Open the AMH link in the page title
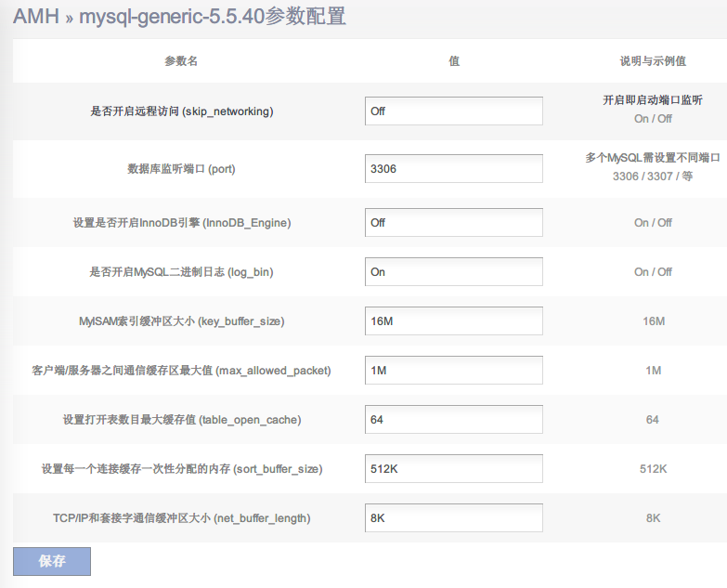Image resolution: width=727 pixels, height=588 pixels. tap(34, 17)
